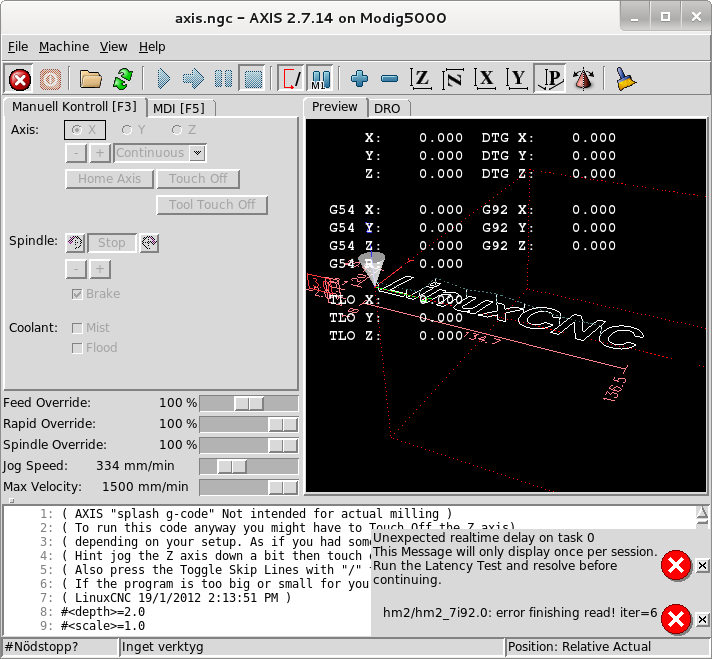Toggle the Machine Power toolbar button
This screenshot has width=712, height=659.
click(50, 79)
